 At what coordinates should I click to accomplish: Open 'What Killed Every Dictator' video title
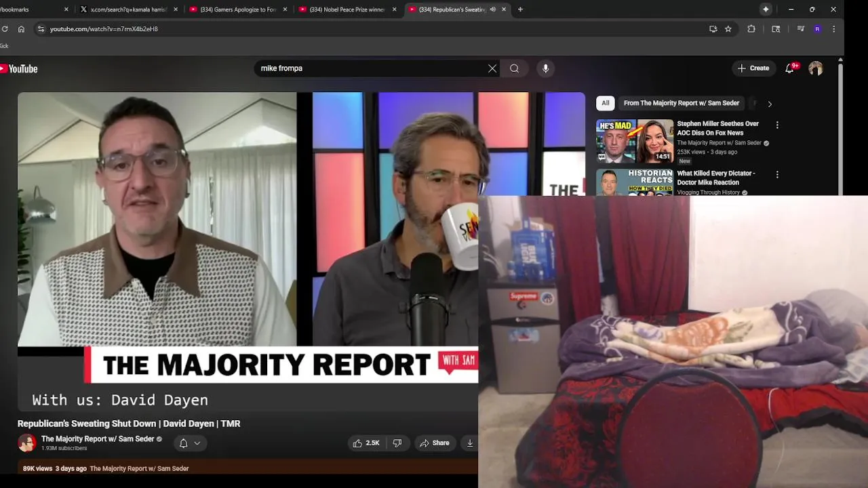[716, 178]
